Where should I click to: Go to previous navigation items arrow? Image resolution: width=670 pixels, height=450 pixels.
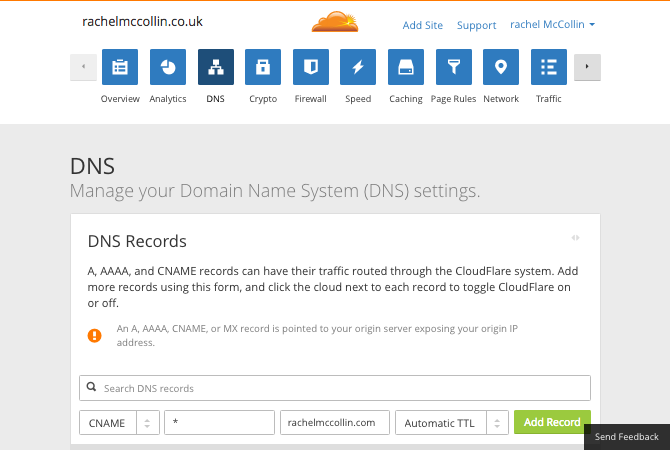click(x=83, y=67)
